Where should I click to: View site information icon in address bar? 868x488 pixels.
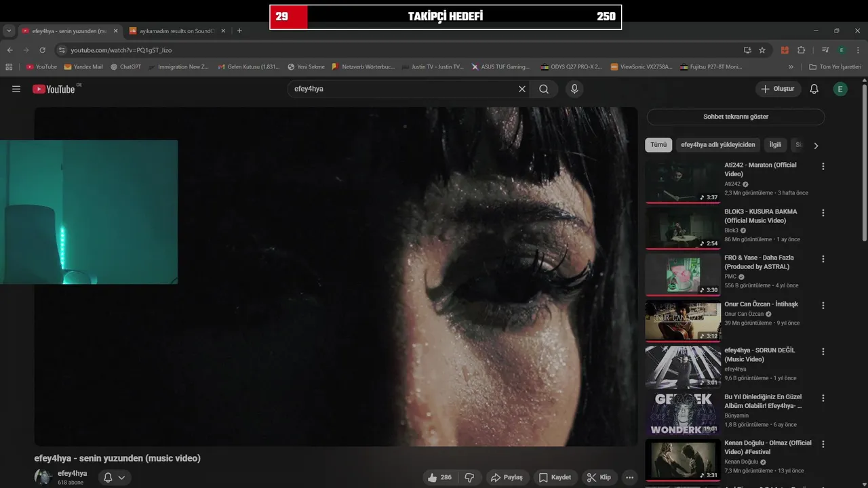click(x=62, y=50)
